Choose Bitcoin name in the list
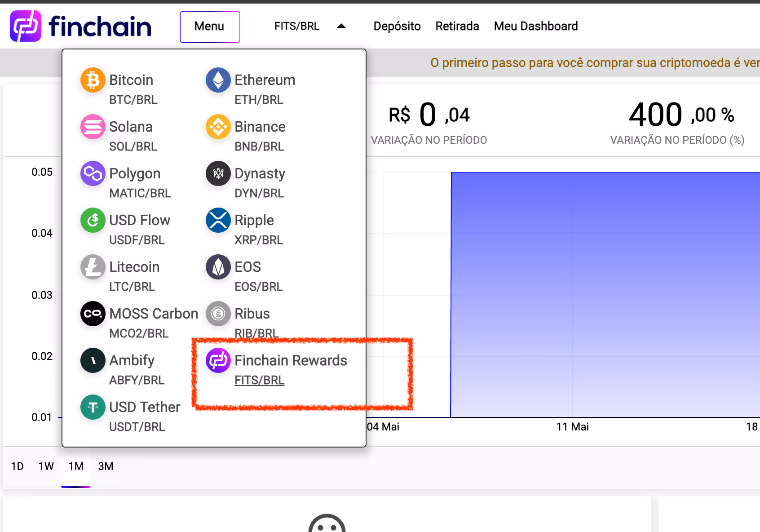 click(131, 80)
